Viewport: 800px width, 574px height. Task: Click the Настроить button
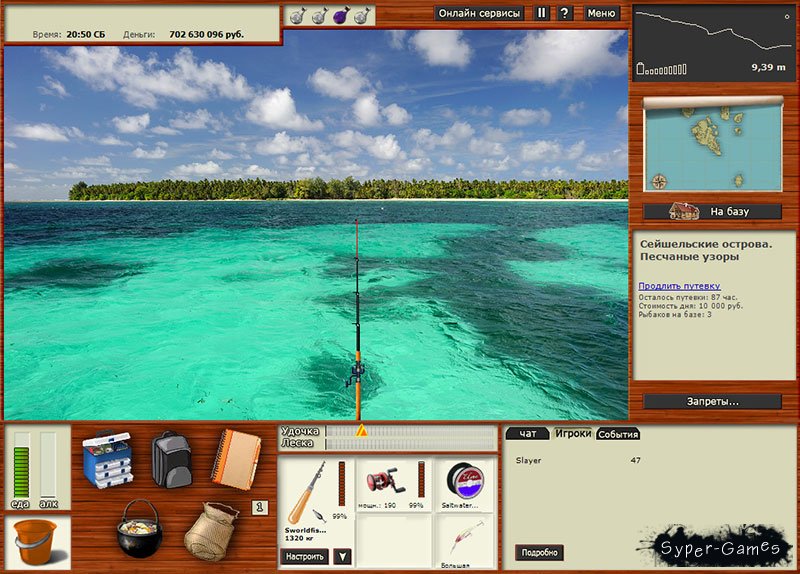pyautogui.click(x=305, y=557)
